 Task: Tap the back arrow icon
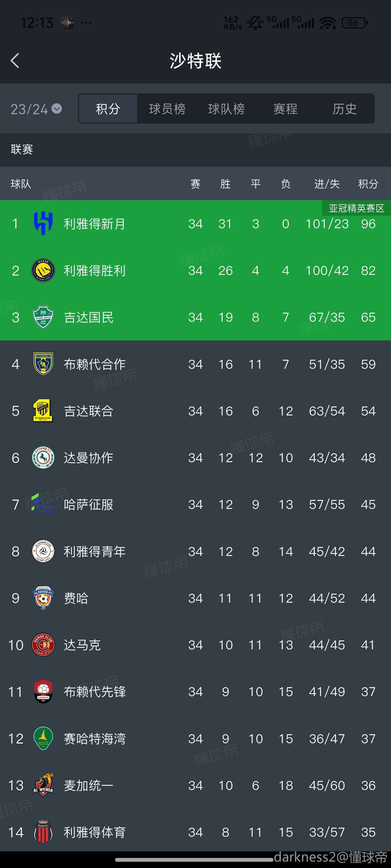click(15, 61)
